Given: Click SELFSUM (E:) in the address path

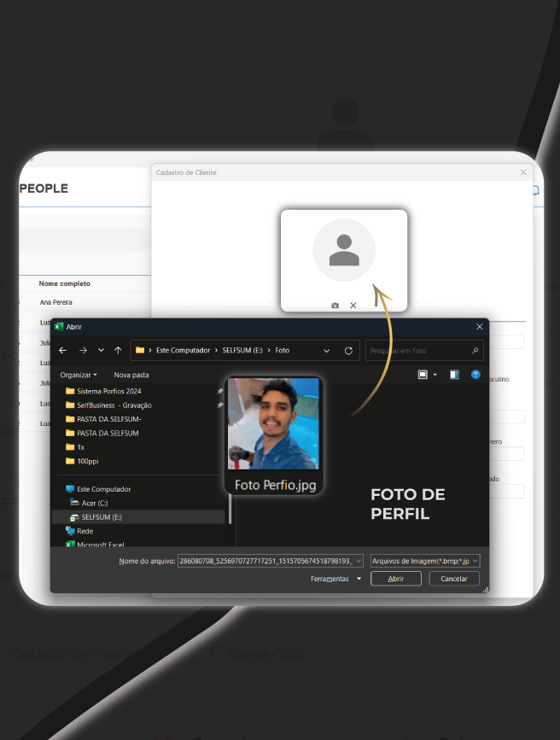Looking at the screenshot, I should click(242, 350).
